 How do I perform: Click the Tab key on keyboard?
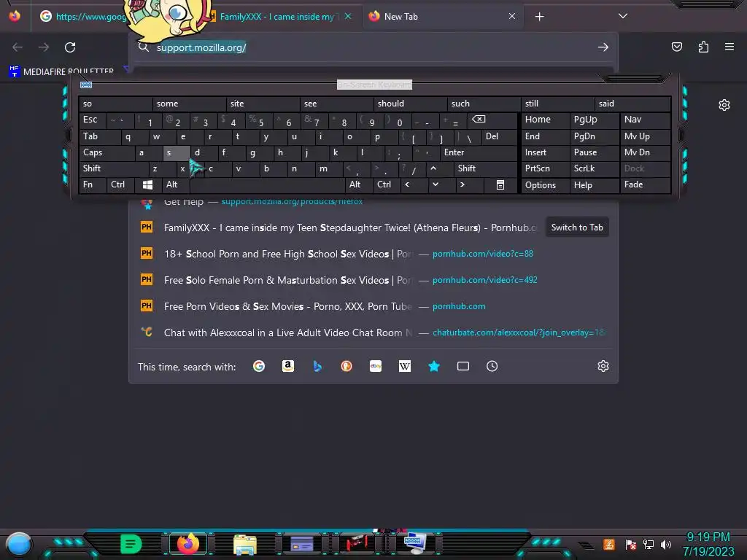99,136
